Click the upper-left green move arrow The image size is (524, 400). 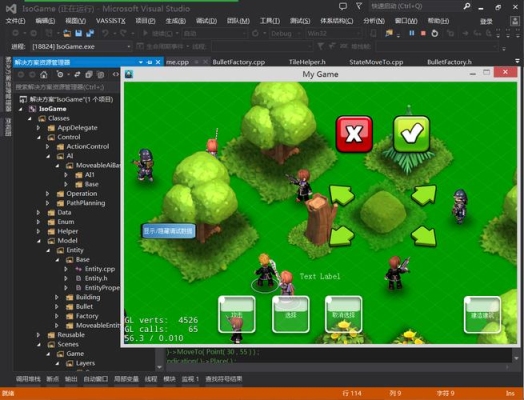(341, 195)
